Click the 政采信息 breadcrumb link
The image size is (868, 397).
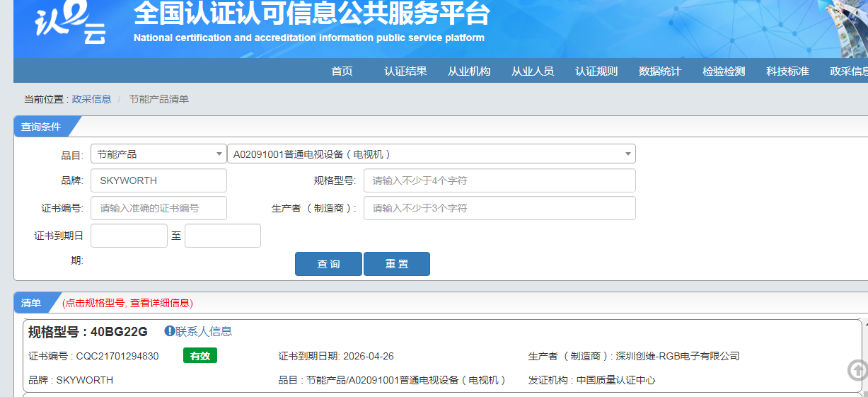(x=91, y=99)
